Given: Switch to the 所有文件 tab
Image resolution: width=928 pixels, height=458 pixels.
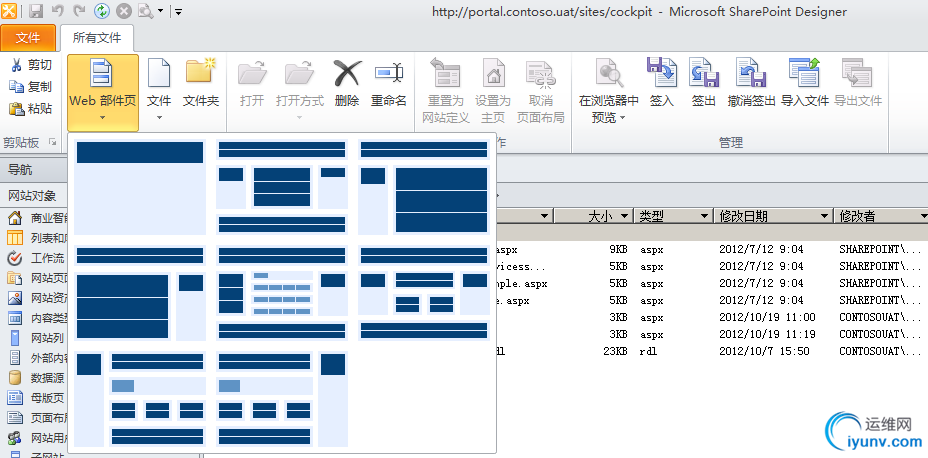Looking at the screenshot, I should tap(97, 38).
